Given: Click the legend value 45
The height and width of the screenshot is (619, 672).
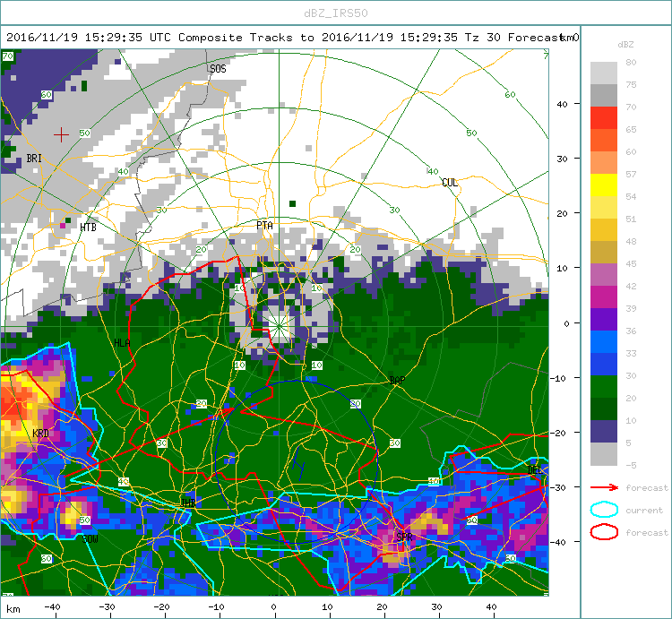Looking at the screenshot, I should (631, 263).
